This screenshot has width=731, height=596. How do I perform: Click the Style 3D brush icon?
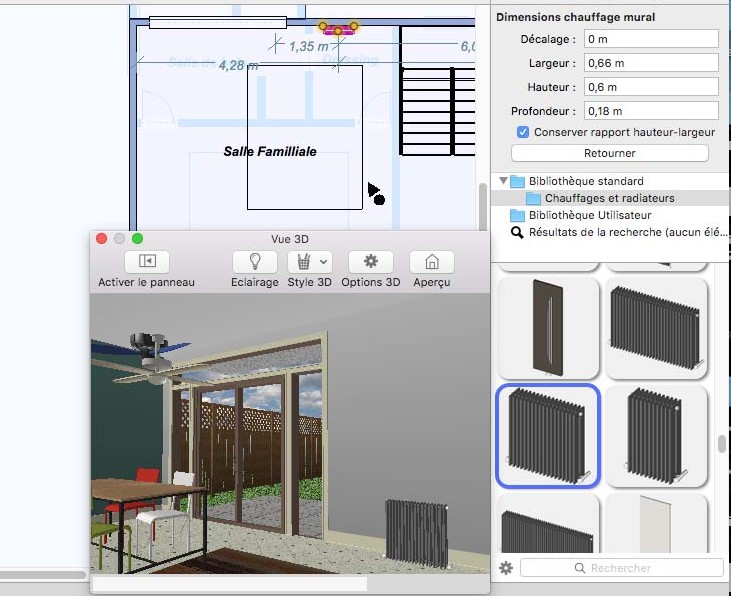pyautogui.click(x=302, y=262)
